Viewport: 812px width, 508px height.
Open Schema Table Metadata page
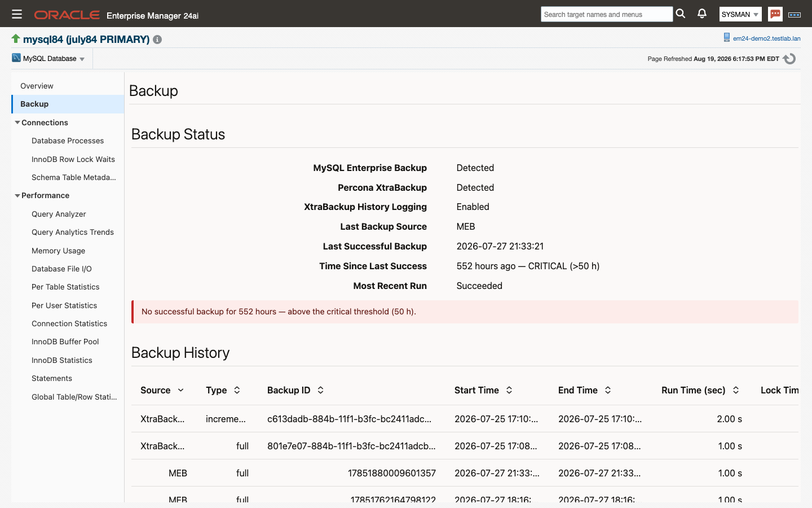[74, 177]
